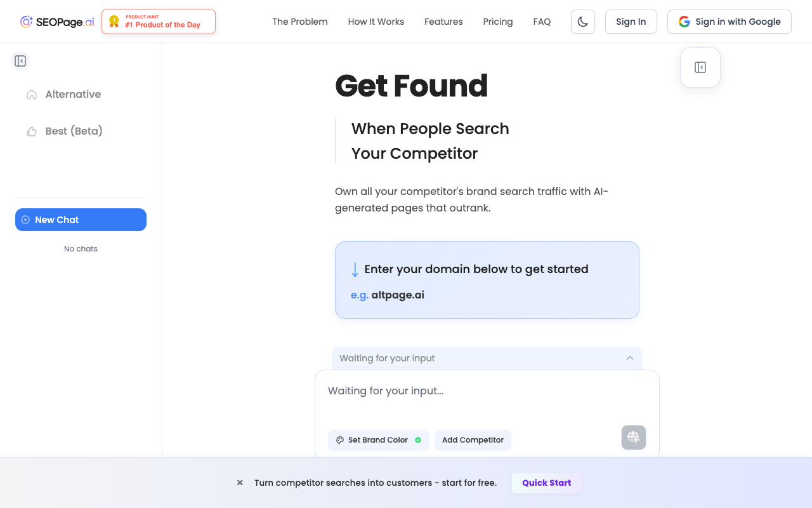
Task: Open the Alternative section in sidebar
Action: point(72,94)
